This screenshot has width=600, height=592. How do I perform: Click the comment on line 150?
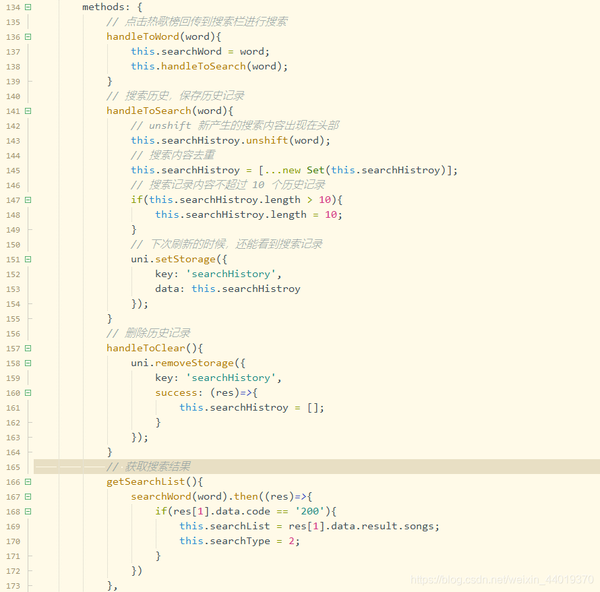[x=227, y=245]
